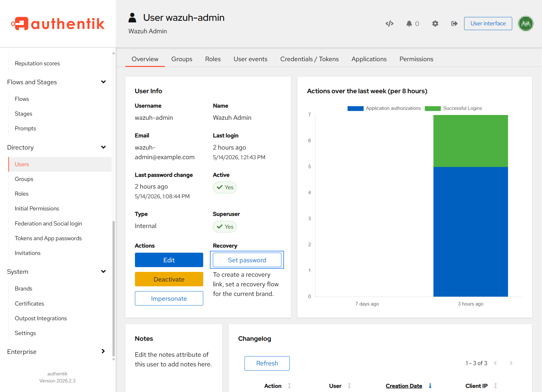Click the sign out icon
The image size is (542, 392).
[454, 23]
